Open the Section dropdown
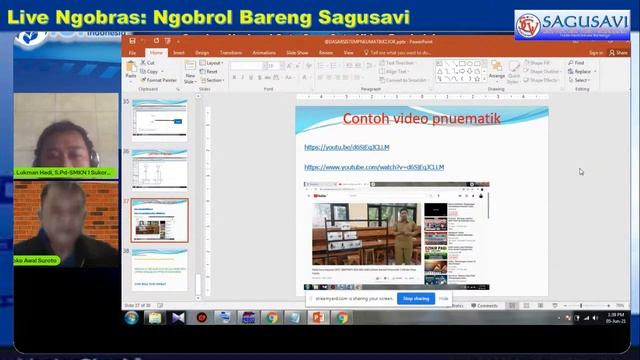Viewport: 640px width, 360px height. (x=212, y=80)
